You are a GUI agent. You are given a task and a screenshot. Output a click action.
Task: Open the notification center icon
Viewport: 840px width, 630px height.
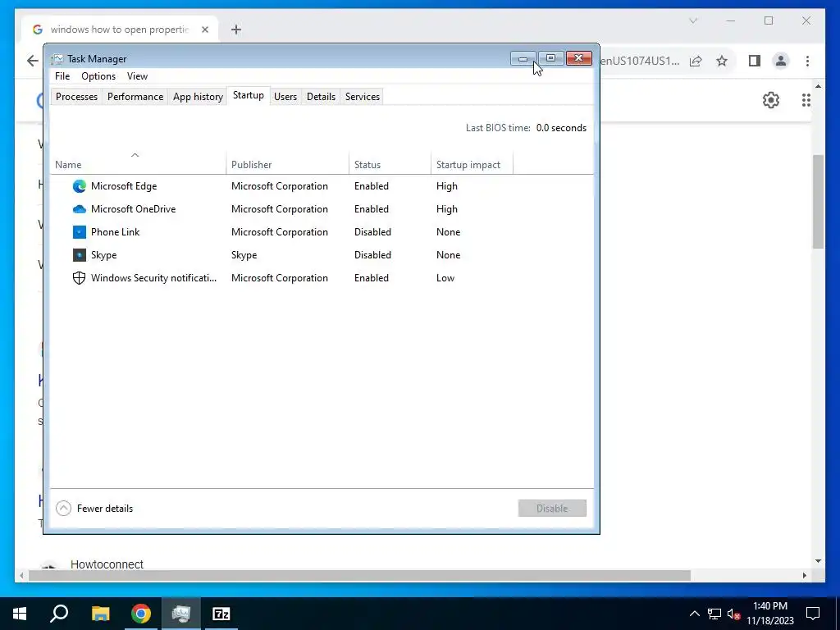coord(813,614)
